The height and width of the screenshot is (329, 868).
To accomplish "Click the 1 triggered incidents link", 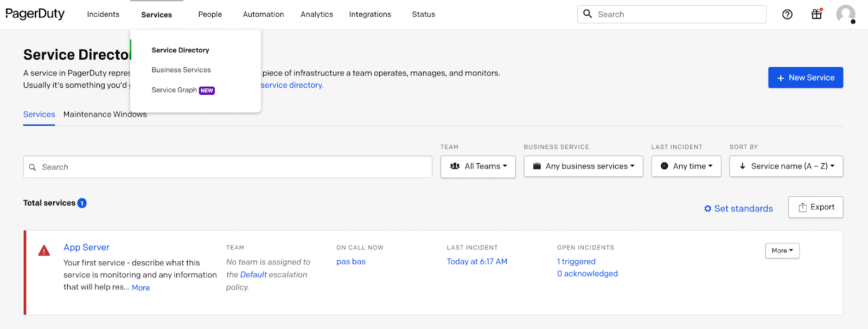I will pyautogui.click(x=576, y=262).
